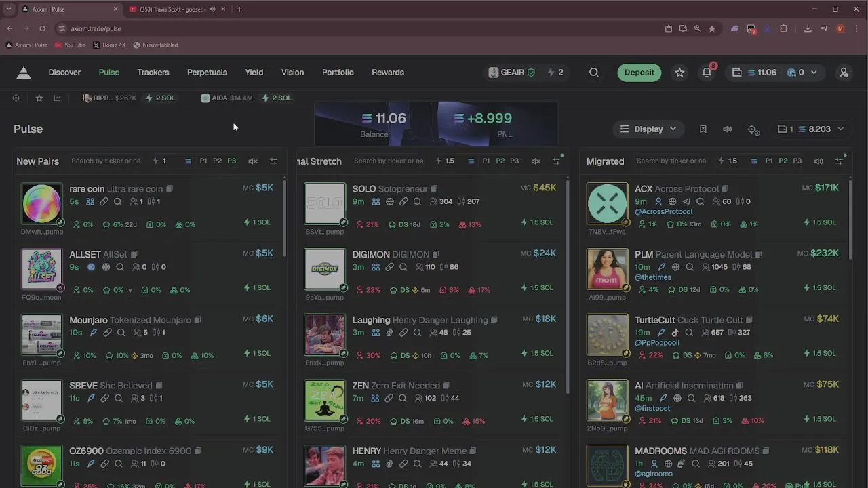Click Solana icon in New Pairs header
The height and width of the screenshot is (488, 868).
188,161
